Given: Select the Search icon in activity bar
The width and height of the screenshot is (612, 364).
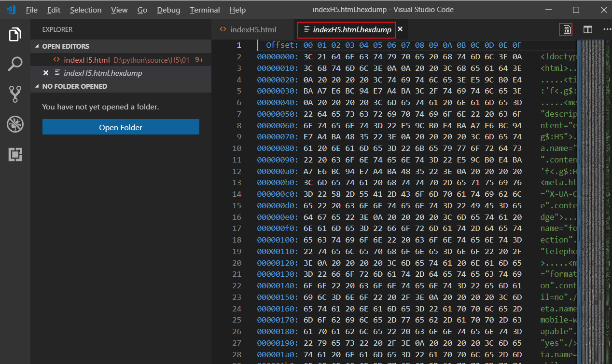Looking at the screenshot, I should coord(14,63).
